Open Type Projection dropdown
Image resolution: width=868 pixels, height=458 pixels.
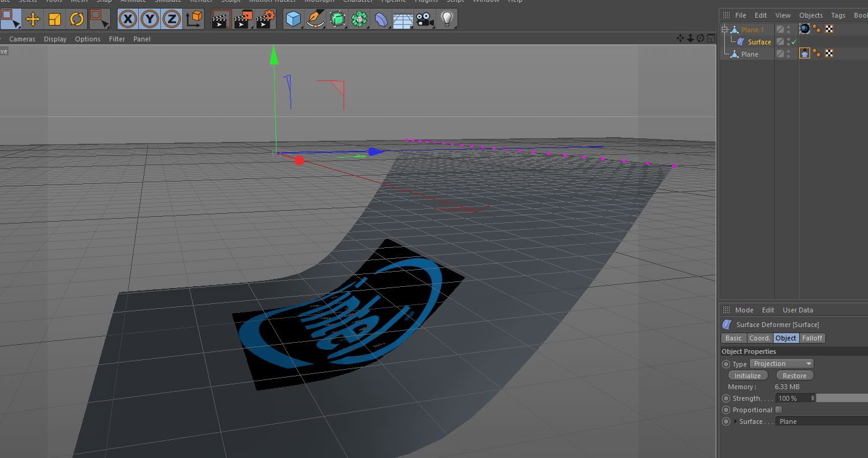pyautogui.click(x=782, y=364)
